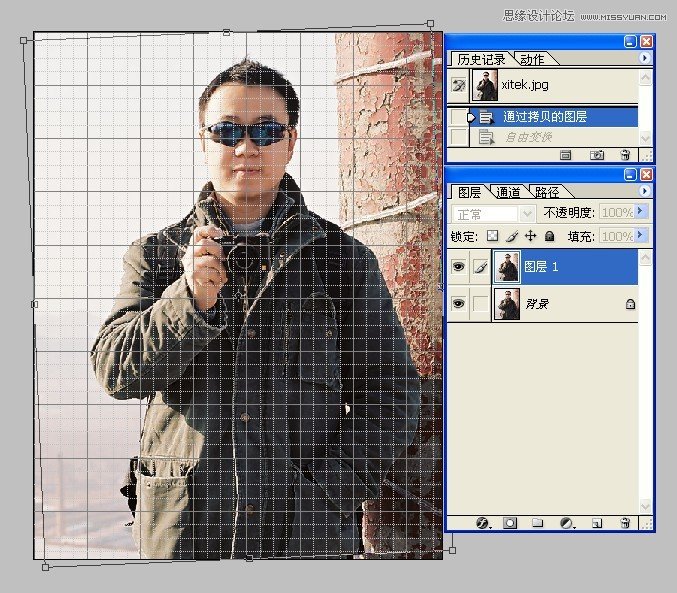677x593 pixels.
Task: Create a new layer set folder
Action: click(538, 523)
